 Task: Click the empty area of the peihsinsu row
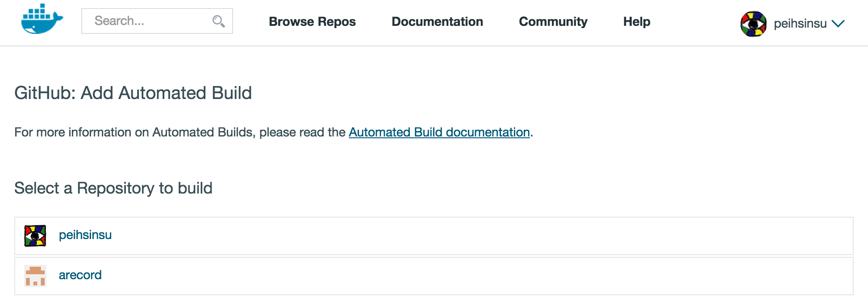coord(491,236)
